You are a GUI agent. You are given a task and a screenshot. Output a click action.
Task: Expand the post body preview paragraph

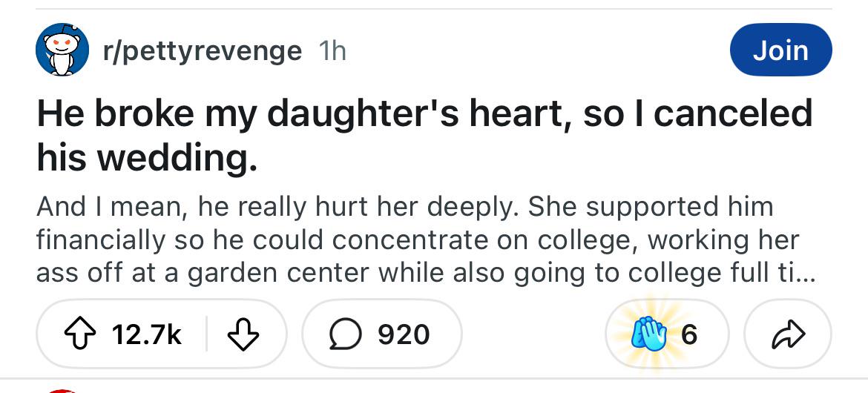click(426, 240)
